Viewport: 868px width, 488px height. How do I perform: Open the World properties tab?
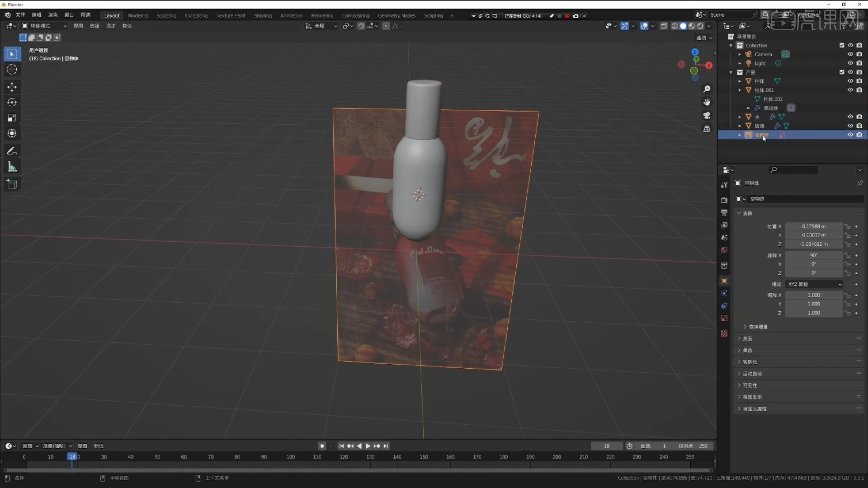[x=724, y=250]
